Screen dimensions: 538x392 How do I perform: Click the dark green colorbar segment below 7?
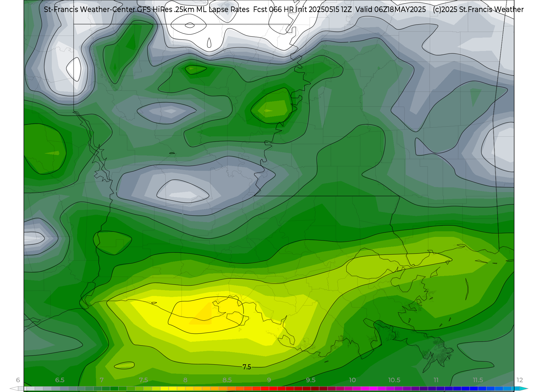coord(106,389)
